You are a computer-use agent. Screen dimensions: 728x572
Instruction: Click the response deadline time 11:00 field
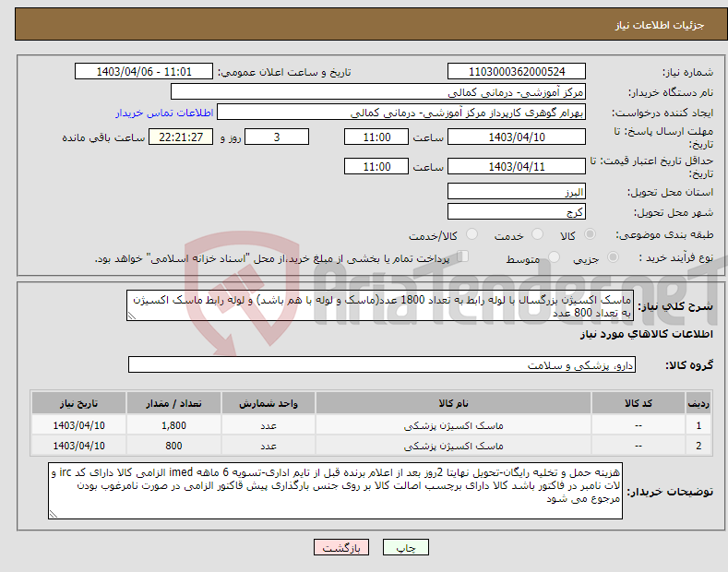376,137
